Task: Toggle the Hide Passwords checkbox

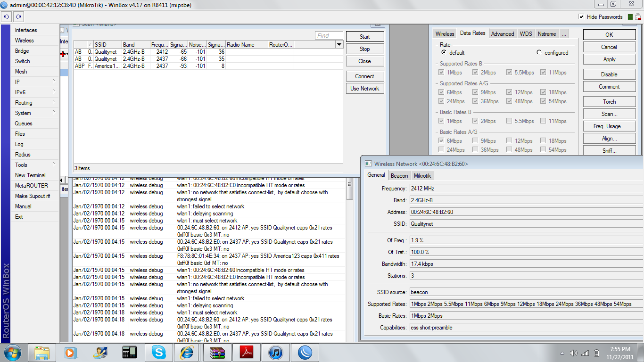Action: click(x=581, y=17)
